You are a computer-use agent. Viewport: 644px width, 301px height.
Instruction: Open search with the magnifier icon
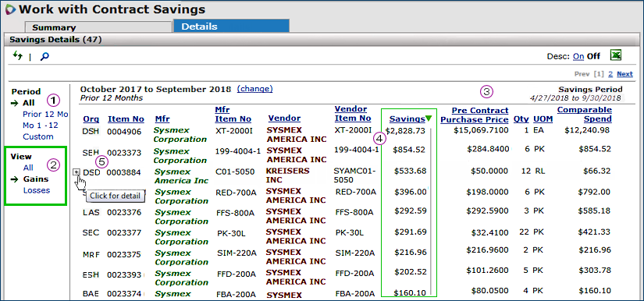(x=44, y=56)
